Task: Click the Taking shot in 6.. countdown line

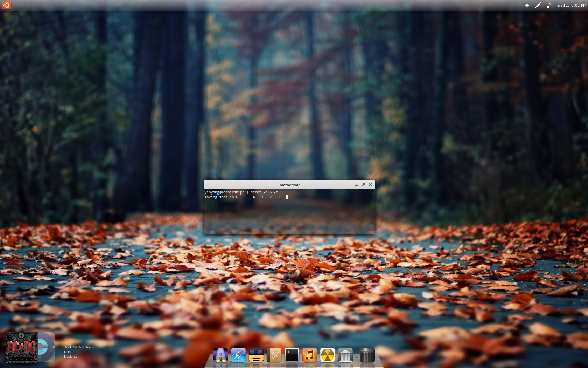Action: click(x=244, y=197)
